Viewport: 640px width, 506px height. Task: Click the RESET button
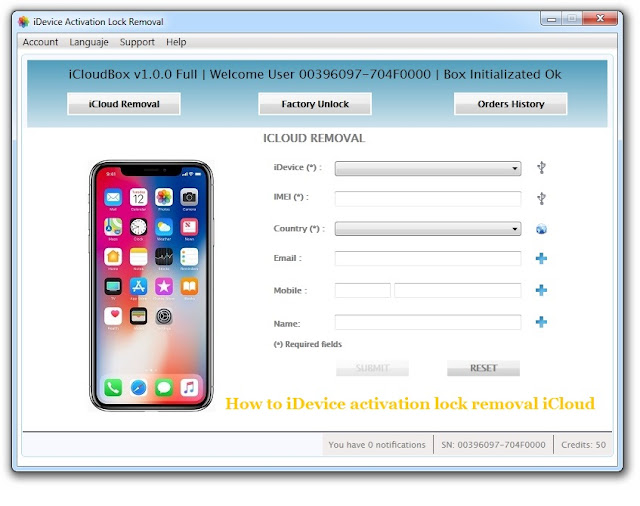(x=483, y=368)
